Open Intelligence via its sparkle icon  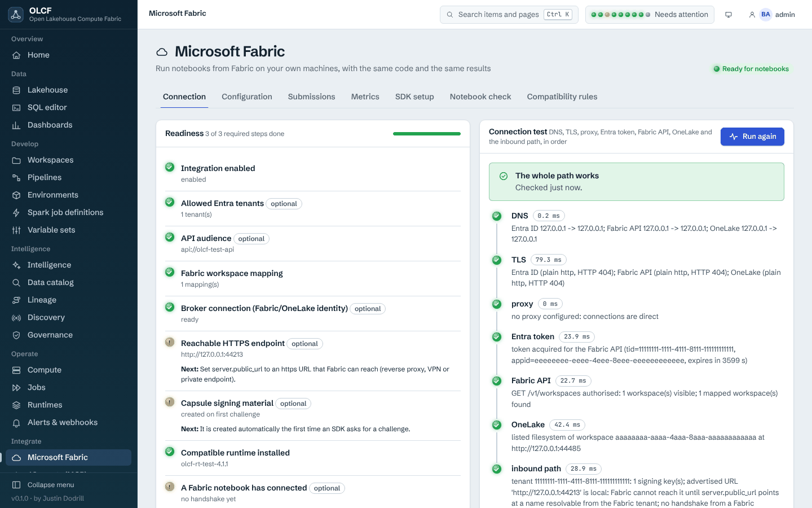[16, 265]
